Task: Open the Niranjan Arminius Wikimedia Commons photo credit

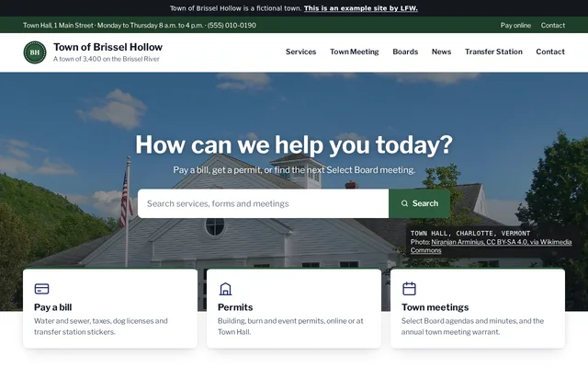Action: [491, 246]
